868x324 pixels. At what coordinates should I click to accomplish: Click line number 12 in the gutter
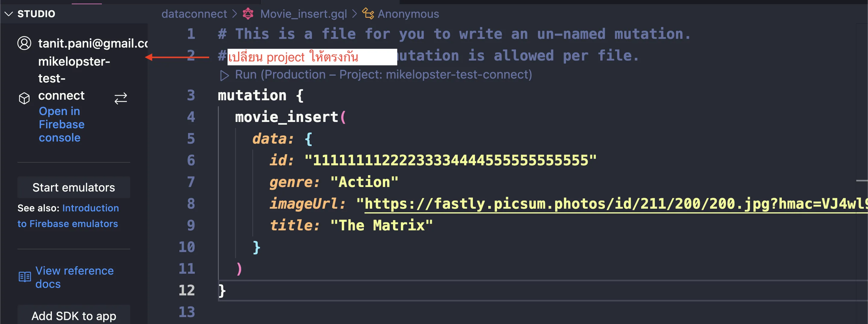[187, 290]
